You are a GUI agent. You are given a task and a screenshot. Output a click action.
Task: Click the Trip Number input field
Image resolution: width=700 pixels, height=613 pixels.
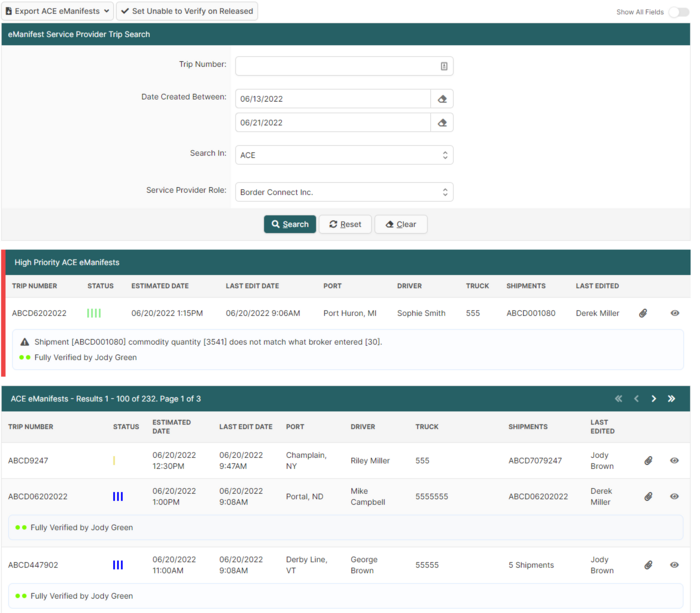(335, 66)
